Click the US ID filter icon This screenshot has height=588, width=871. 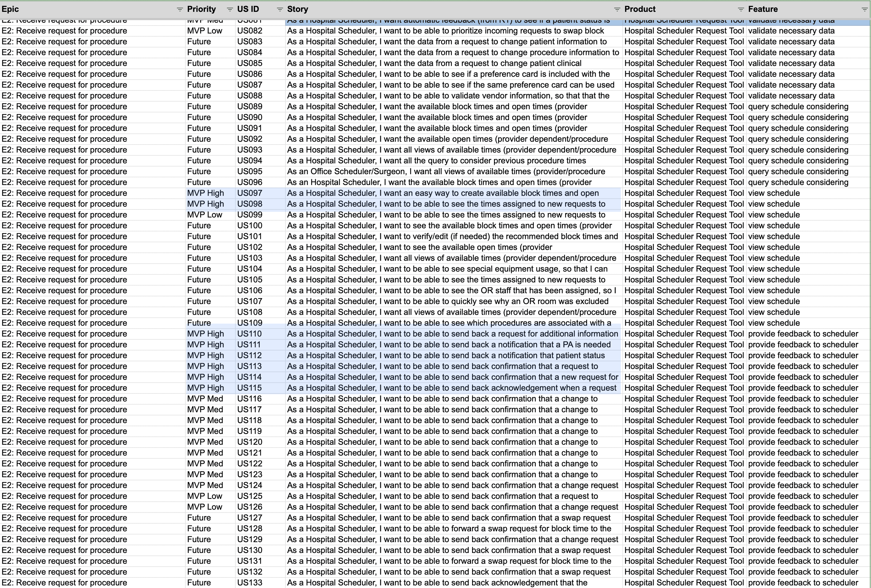click(x=280, y=9)
